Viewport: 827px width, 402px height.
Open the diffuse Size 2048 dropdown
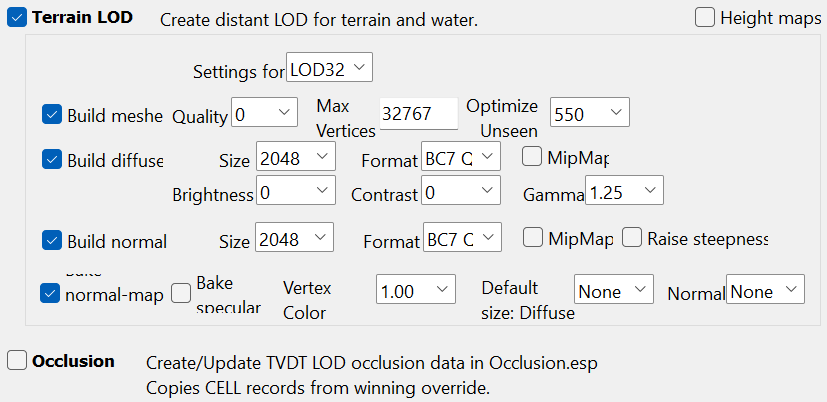(296, 156)
